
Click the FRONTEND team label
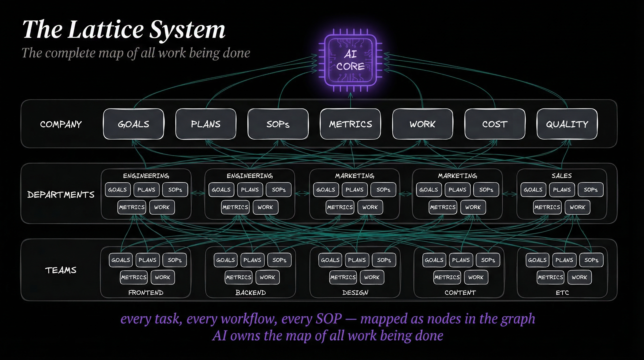pos(146,293)
